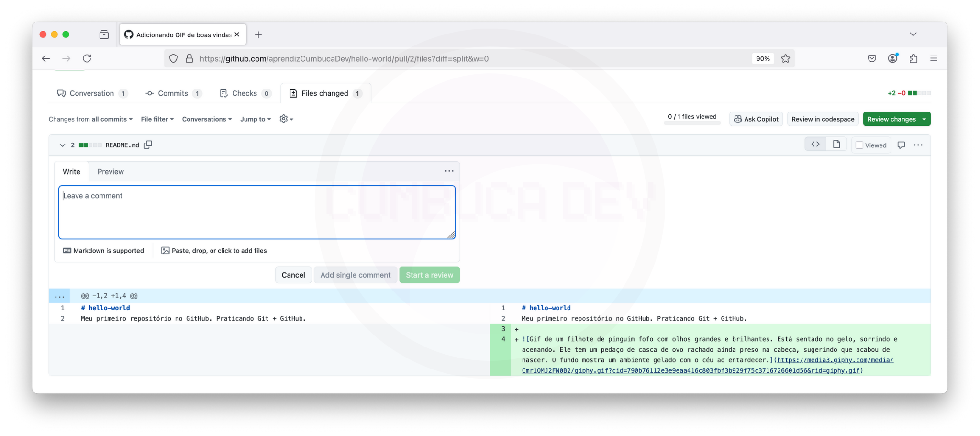Switch to source diff view icon

pyautogui.click(x=815, y=145)
